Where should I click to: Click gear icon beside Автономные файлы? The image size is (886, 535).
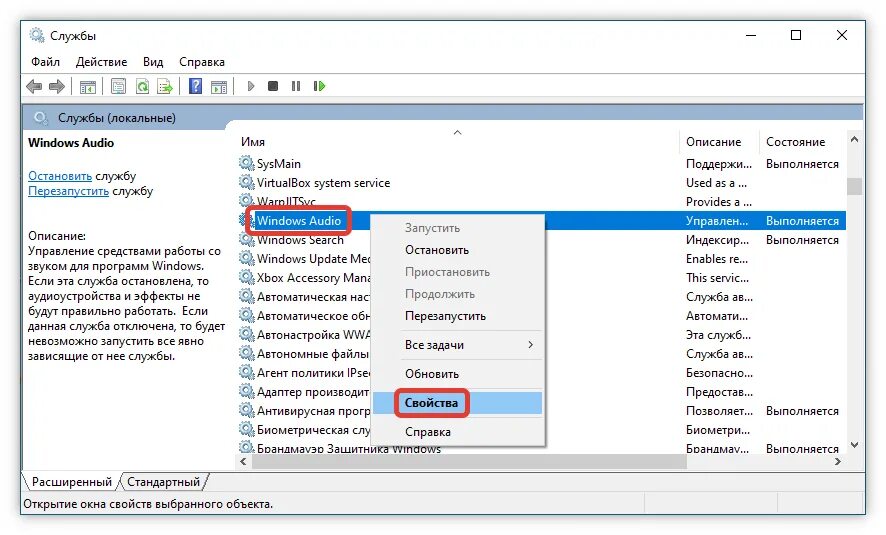(246, 354)
